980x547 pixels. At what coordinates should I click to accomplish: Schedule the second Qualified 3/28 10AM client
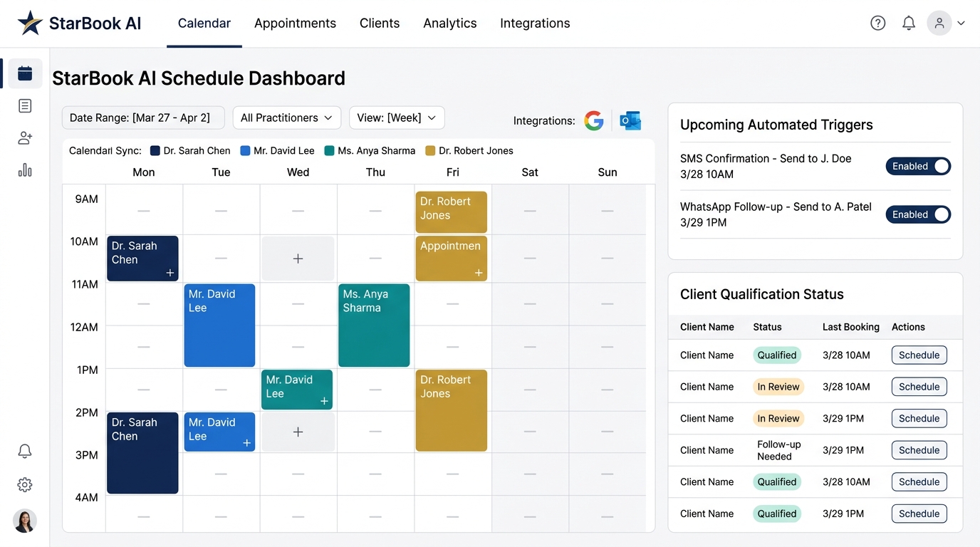[919, 482]
